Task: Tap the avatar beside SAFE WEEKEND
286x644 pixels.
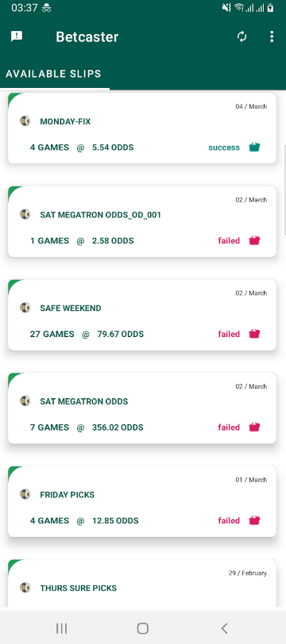Action: coord(25,308)
